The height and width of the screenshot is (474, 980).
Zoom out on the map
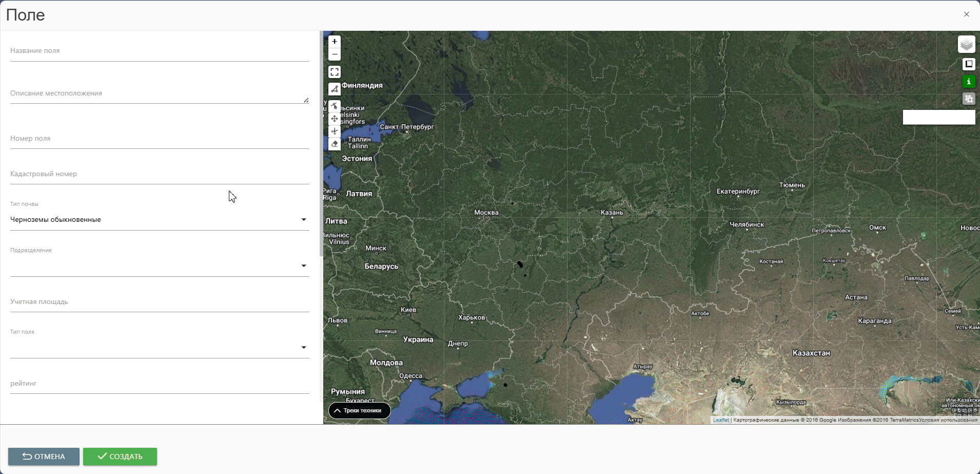point(335,54)
